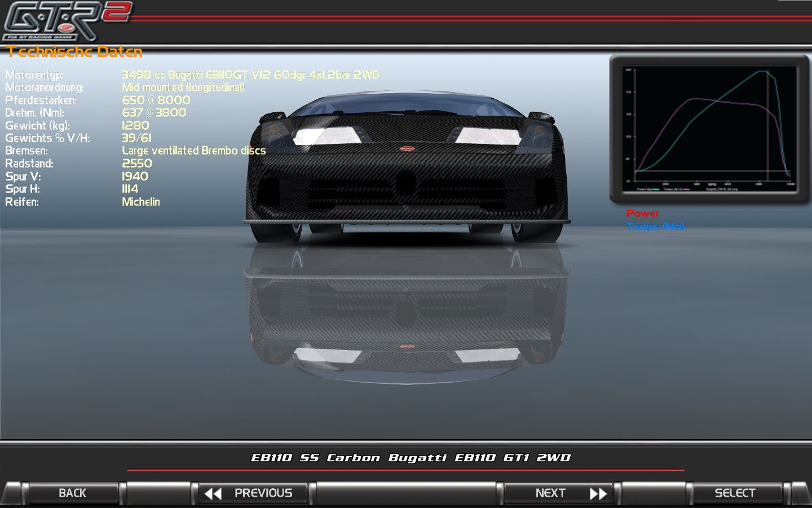This screenshot has width=812, height=508.
Task: Select the 637 @ 3800 torque value
Action: [x=154, y=112]
